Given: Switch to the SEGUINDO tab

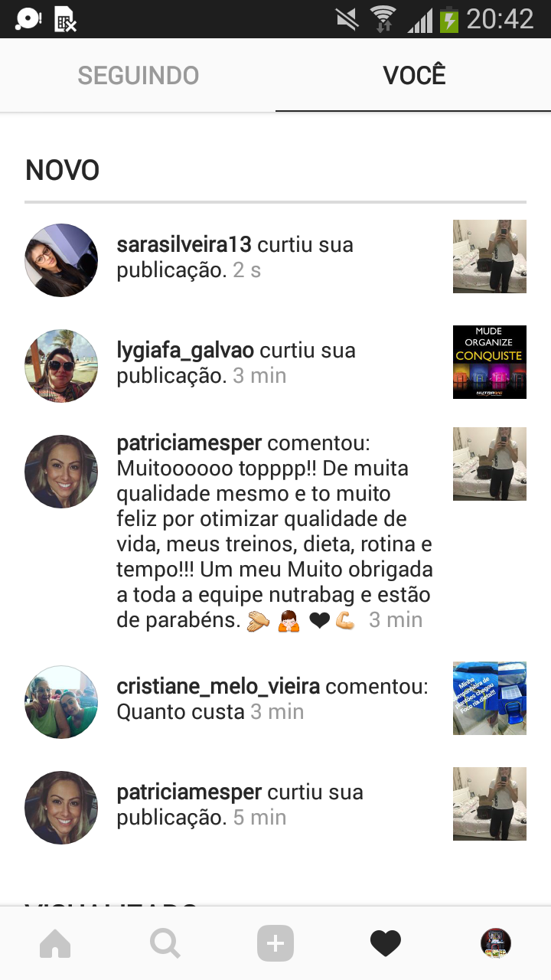Looking at the screenshot, I should pyautogui.click(x=138, y=75).
